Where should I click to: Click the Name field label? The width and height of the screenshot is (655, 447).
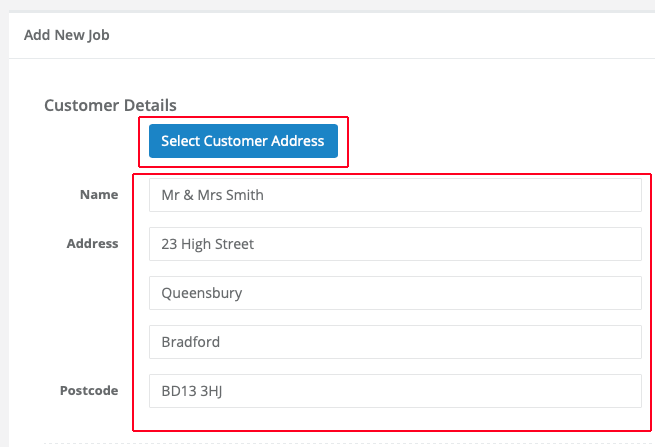click(99, 195)
